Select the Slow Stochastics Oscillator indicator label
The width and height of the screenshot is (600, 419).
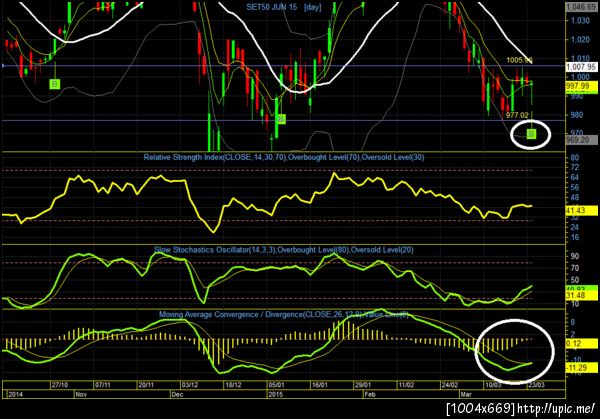284,250
